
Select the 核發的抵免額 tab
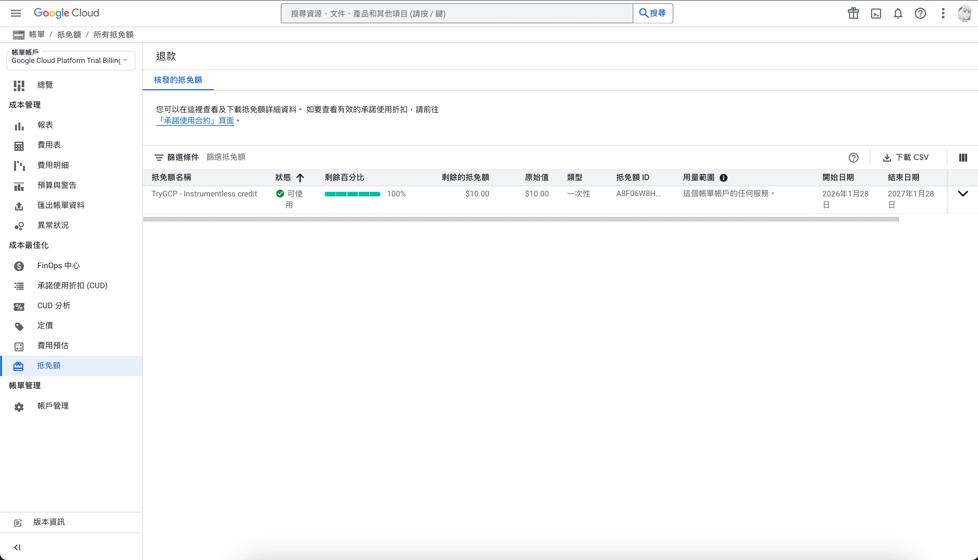click(x=178, y=80)
